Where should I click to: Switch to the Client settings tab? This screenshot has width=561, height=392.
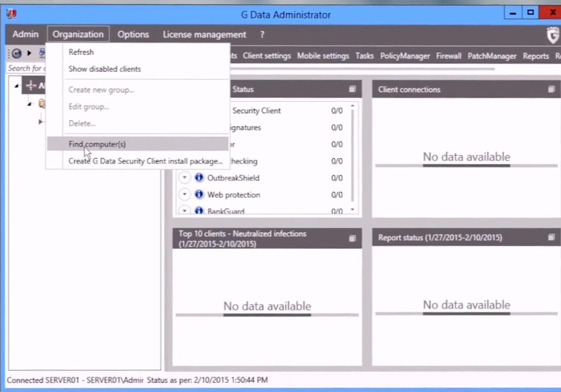pyautogui.click(x=267, y=56)
